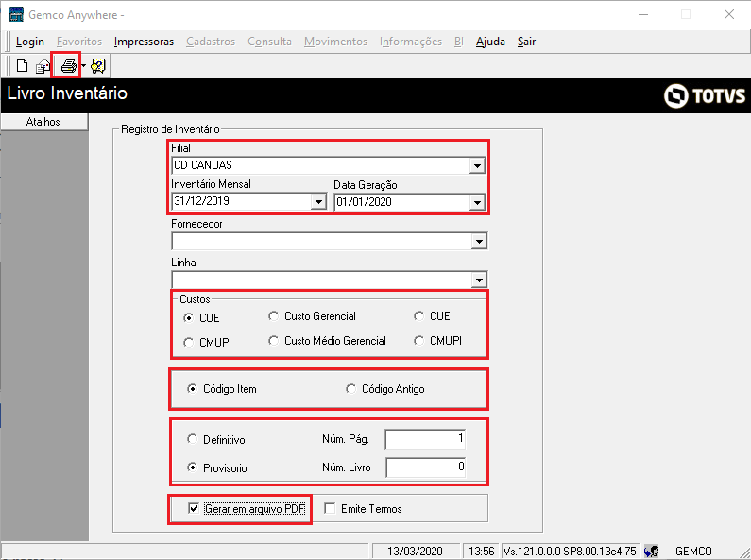Screen dimensions: 751x560
Task: Click the printer icon in the toolbar
Action: tap(69, 65)
